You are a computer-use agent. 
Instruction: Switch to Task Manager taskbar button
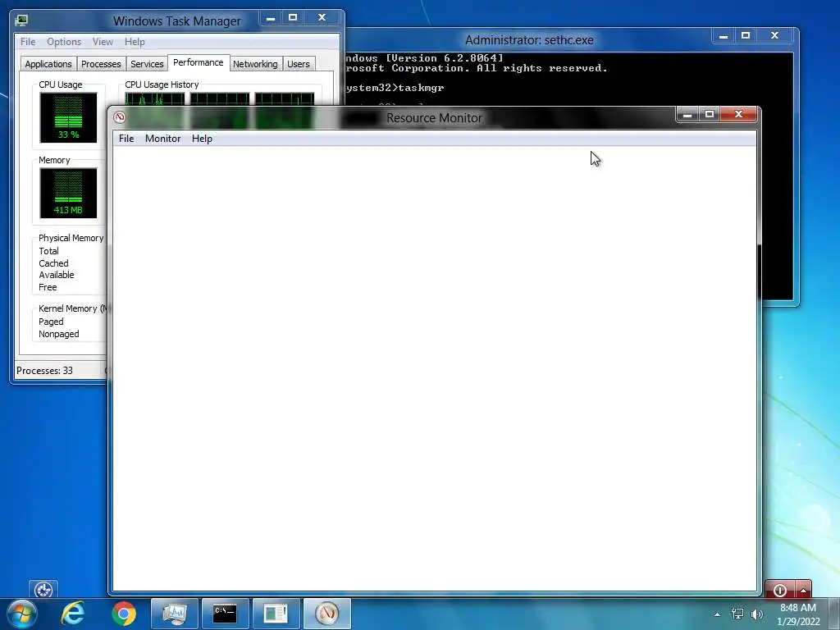click(175, 614)
